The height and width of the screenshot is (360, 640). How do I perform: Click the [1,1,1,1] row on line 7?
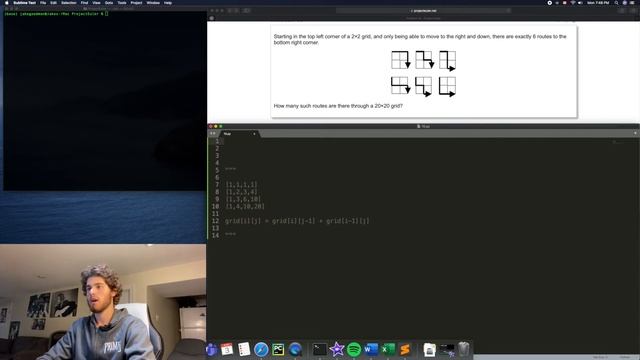[241, 184]
